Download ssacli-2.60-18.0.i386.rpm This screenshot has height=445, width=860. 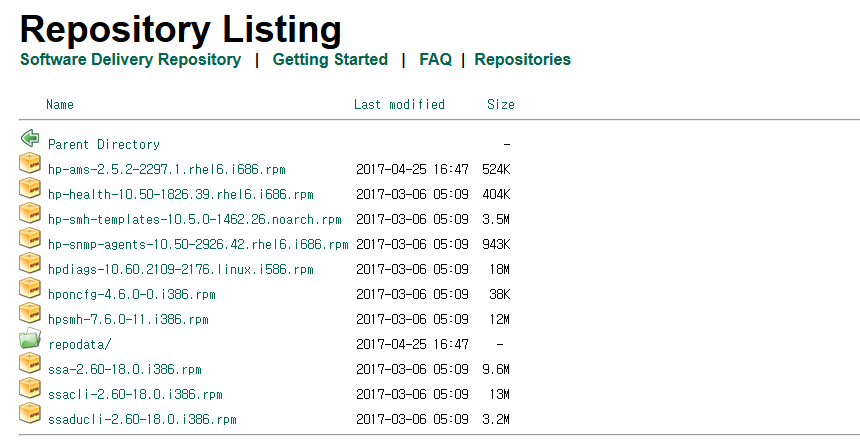pos(135,395)
